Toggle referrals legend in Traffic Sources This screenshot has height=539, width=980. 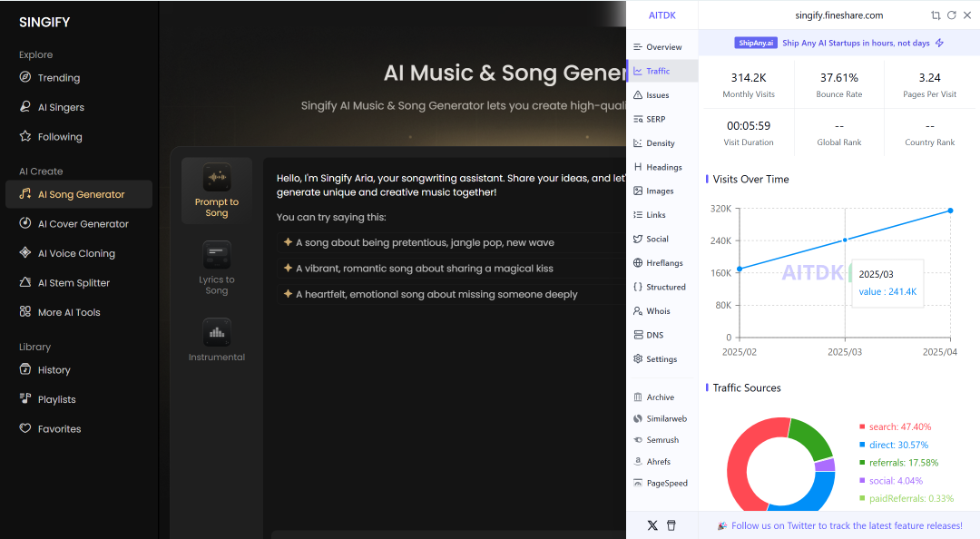(x=898, y=463)
